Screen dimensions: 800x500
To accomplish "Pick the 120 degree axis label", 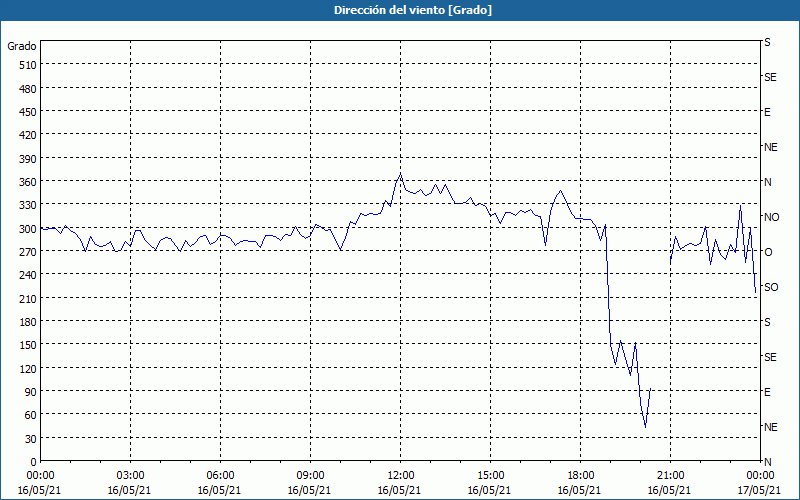I will (27, 368).
